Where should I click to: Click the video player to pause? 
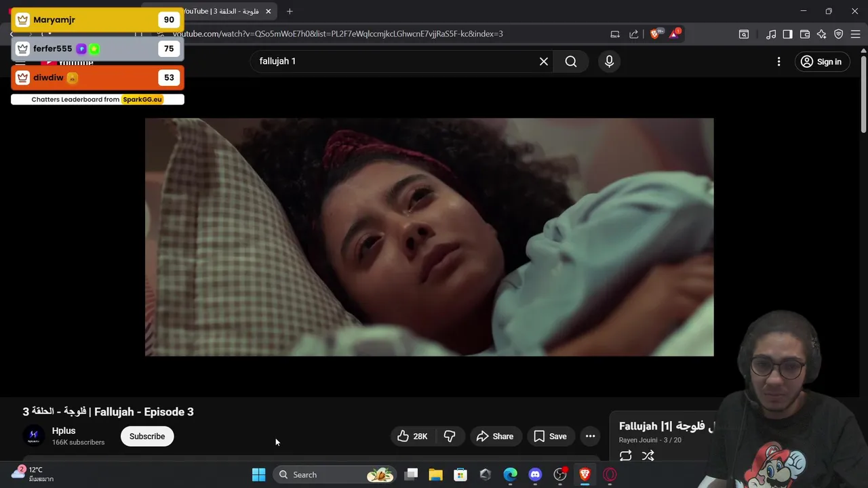429,237
